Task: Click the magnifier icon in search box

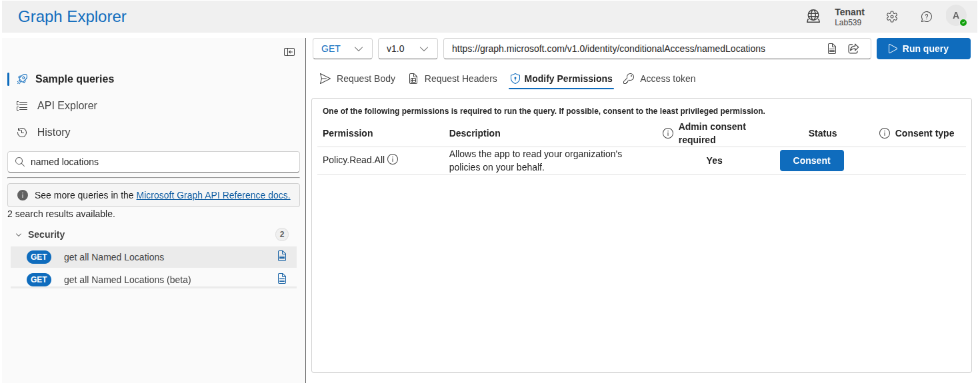Action: [x=19, y=162]
